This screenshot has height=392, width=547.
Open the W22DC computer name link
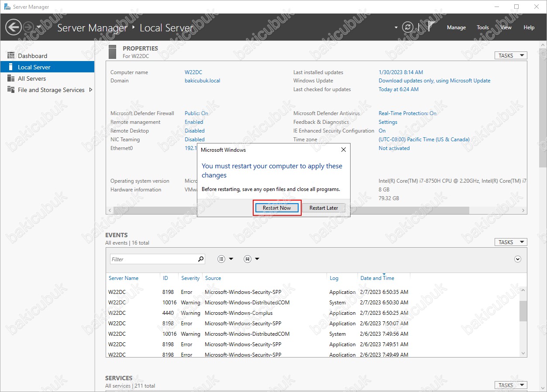tap(193, 72)
